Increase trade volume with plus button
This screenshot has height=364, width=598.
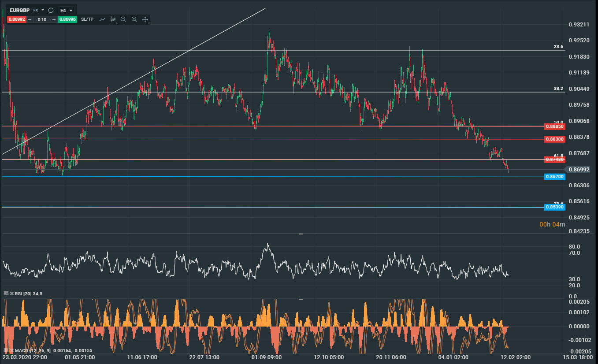pos(54,19)
